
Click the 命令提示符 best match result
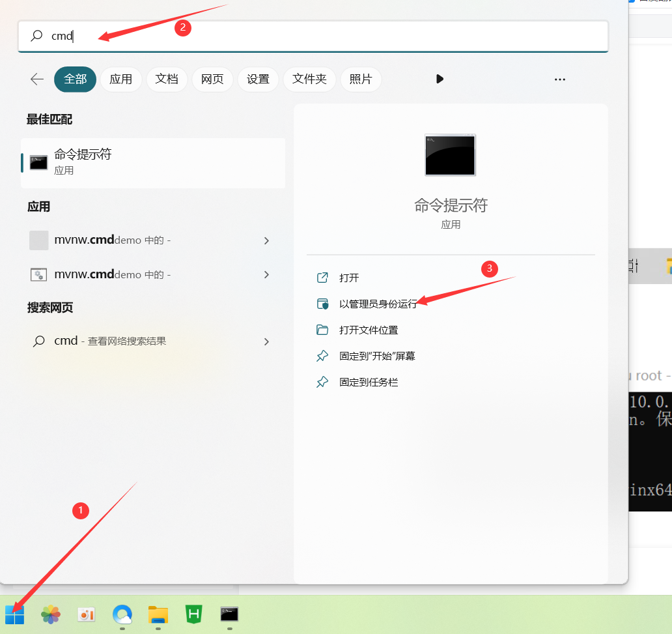click(153, 163)
